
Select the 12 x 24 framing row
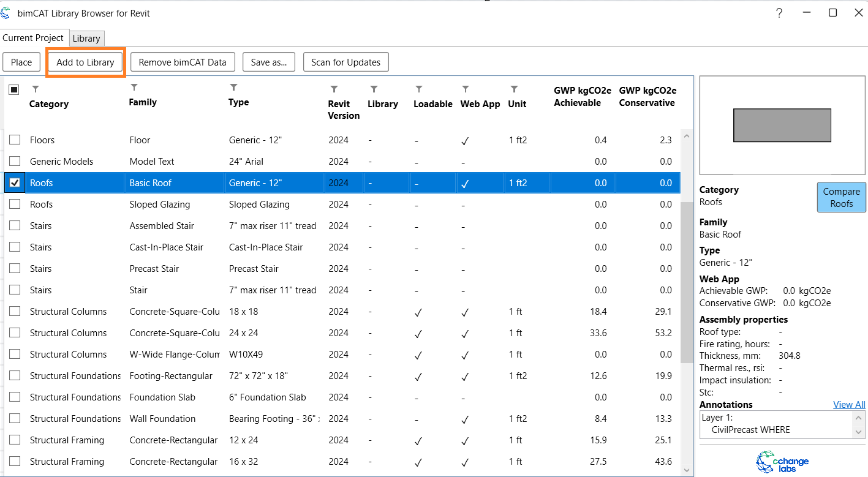click(x=342, y=440)
